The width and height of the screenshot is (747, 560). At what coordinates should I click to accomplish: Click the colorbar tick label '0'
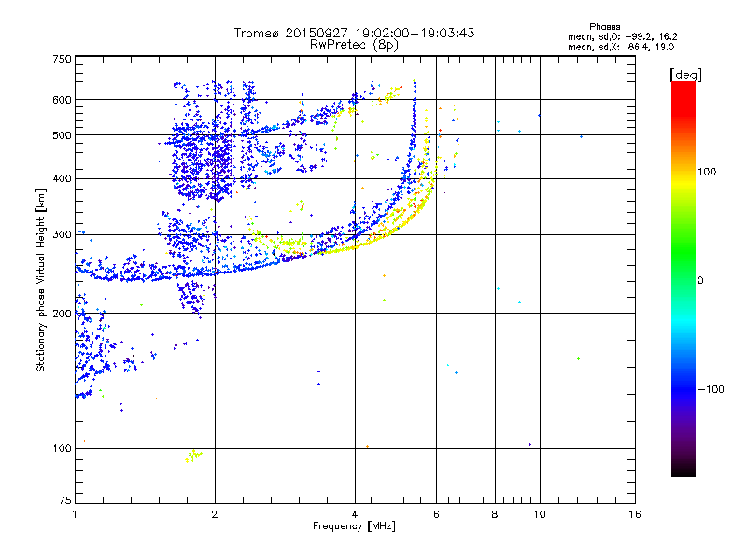(700, 280)
